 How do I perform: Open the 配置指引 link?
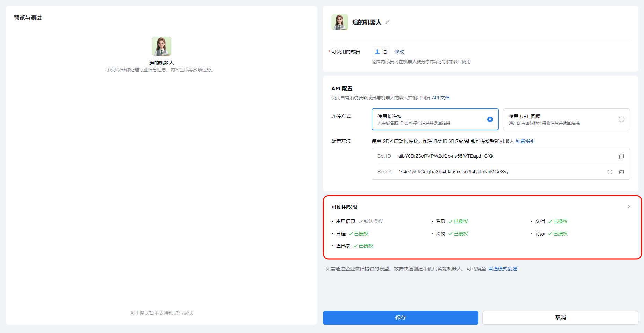[x=525, y=141]
